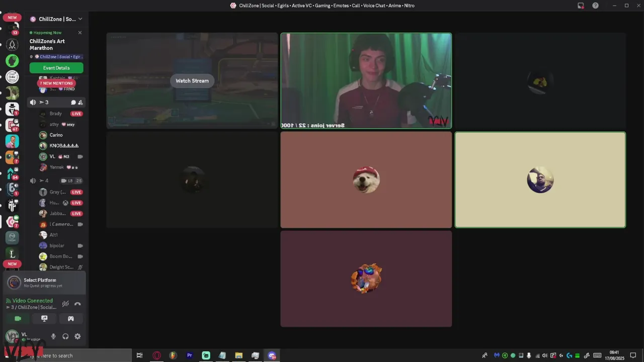The width and height of the screenshot is (644, 362).
Task: Mute the microphone in user panel
Action: [x=53, y=336]
